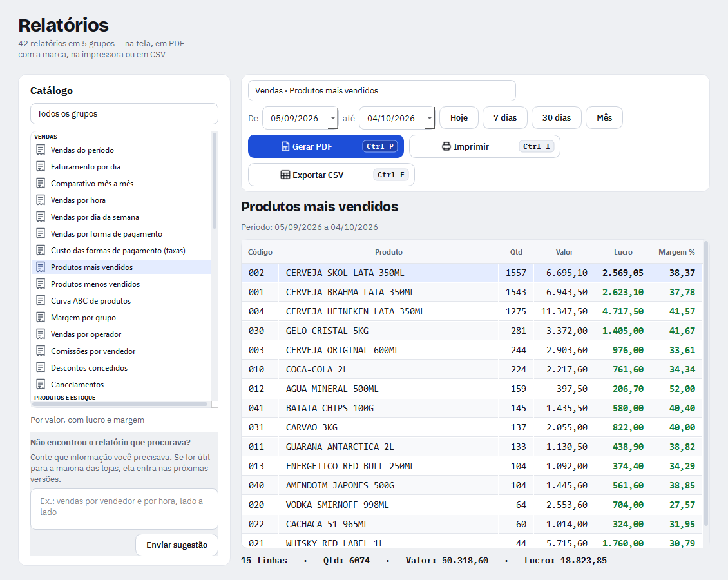Click report icon beside Custo das formas de pagamento

pos(41,250)
